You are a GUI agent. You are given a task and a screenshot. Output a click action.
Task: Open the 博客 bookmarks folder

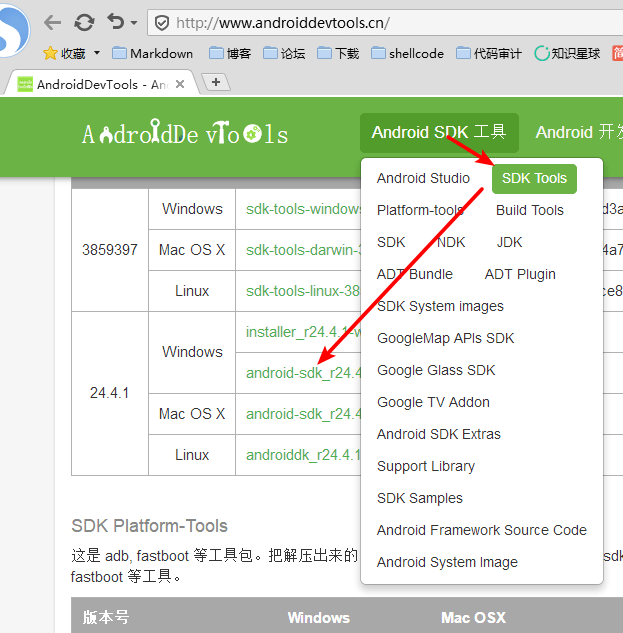click(x=230, y=53)
